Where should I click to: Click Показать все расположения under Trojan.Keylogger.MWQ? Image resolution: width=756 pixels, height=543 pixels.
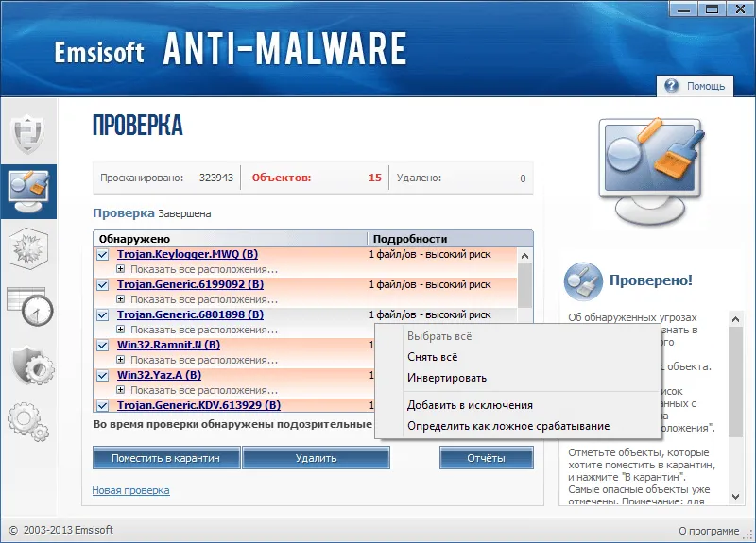pos(204,269)
